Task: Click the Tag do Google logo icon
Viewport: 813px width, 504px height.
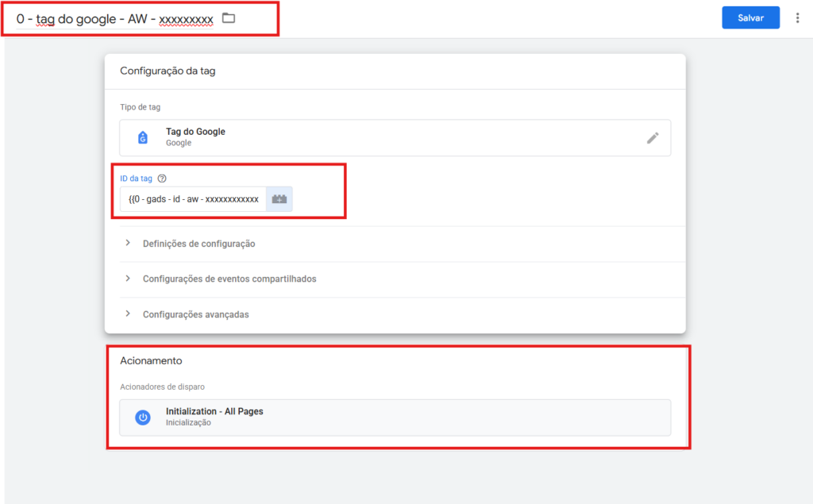Action: click(143, 137)
